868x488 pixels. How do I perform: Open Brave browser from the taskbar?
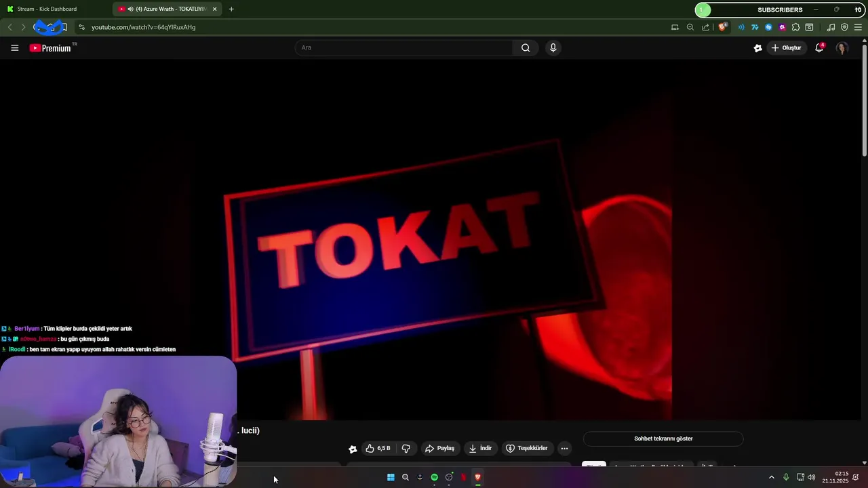point(477,477)
